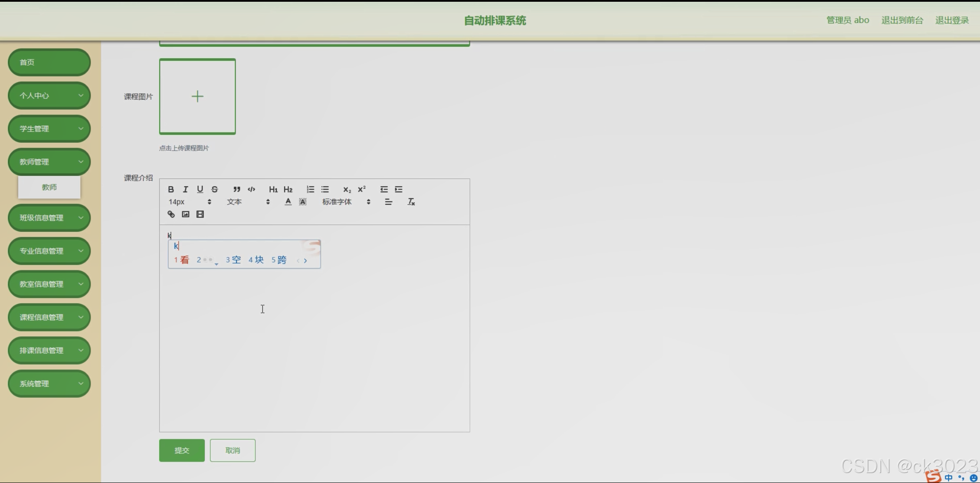
Task: Apply italic formatting in the editor
Action: [x=185, y=189]
